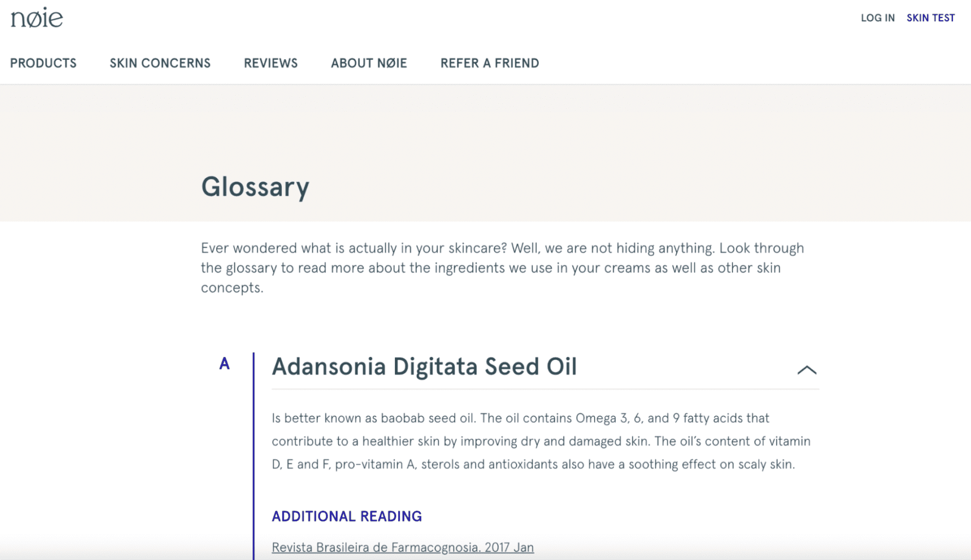The image size is (971, 560).
Task: Go to SKIN CONCERNS
Action: click(x=160, y=63)
